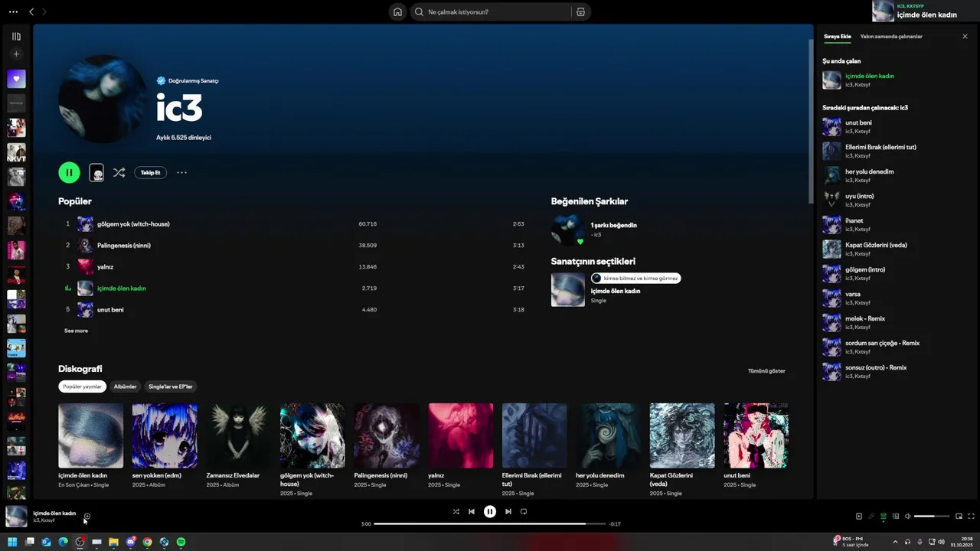Open 1 şarkı beğendin liked songs link
This screenshot has height=551, width=980.
click(x=613, y=225)
